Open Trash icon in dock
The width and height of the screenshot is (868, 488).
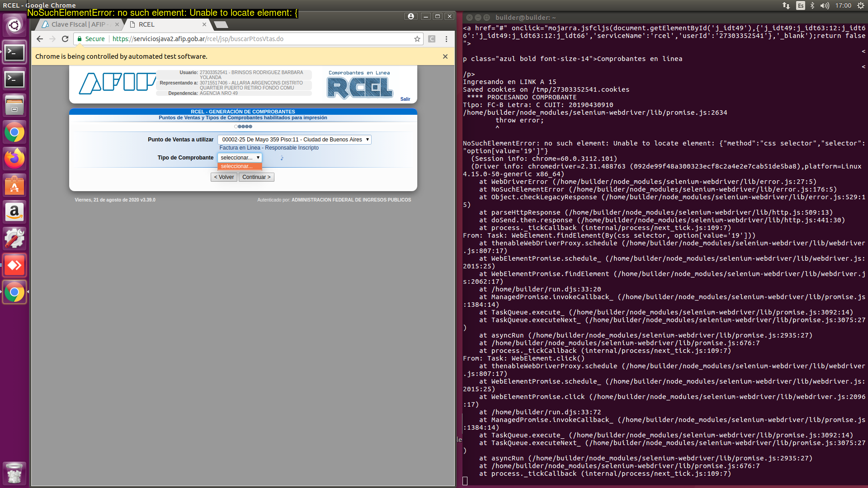(x=14, y=473)
